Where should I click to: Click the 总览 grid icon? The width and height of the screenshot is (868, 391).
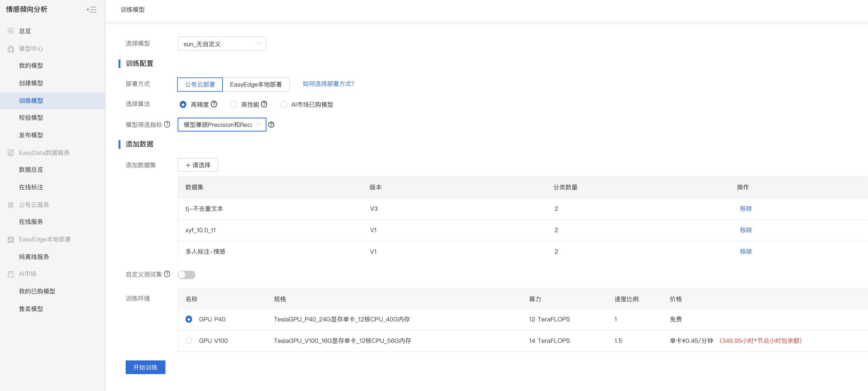(x=10, y=31)
